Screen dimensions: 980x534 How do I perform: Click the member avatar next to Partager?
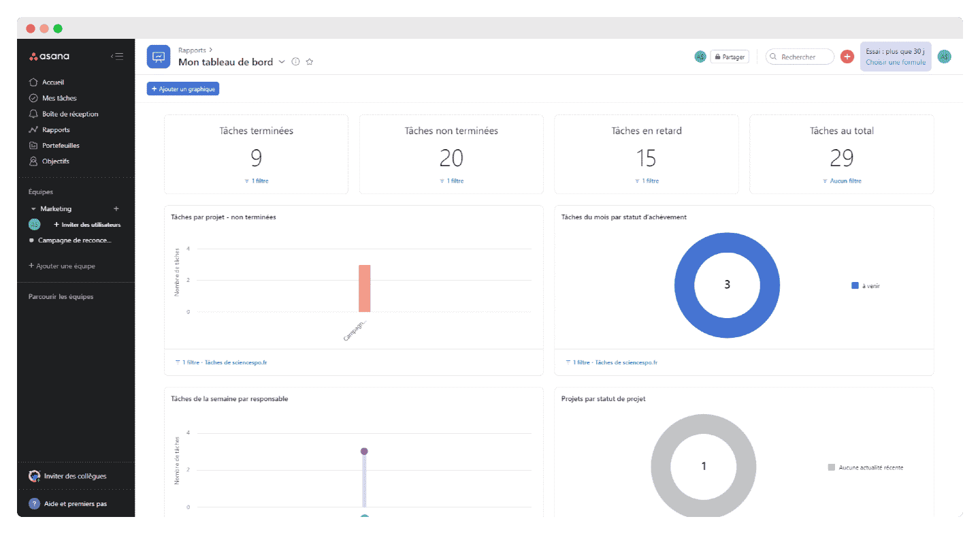click(700, 57)
